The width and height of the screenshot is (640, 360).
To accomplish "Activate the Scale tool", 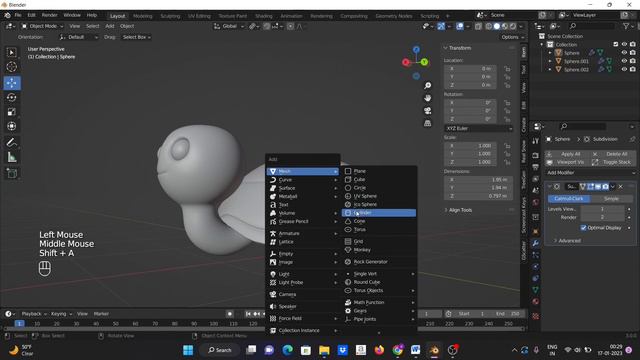I will (12, 112).
